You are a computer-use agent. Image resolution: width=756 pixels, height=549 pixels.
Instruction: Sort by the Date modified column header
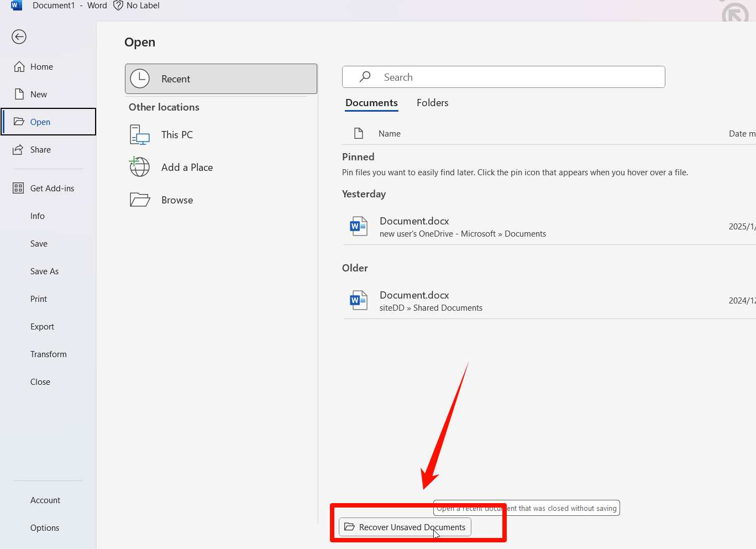(742, 134)
